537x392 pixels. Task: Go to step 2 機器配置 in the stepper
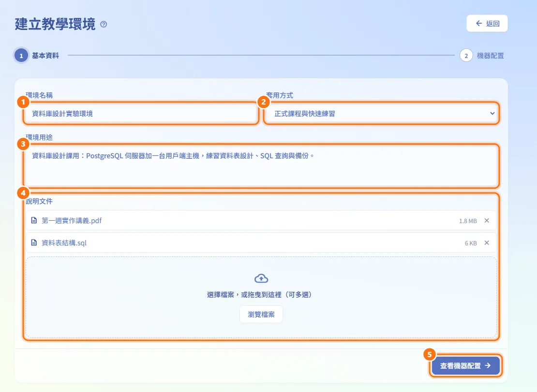[481, 56]
